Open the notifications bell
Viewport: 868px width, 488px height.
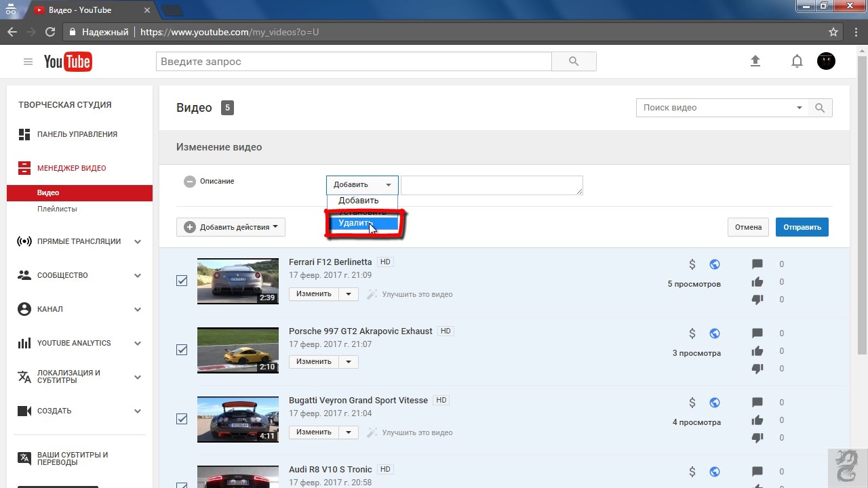tap(797, 61)
